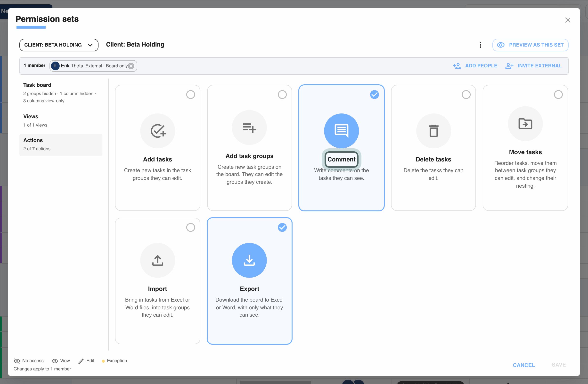Click the Move tasks description text
The image size is (588, 384).
coord(525,174)
